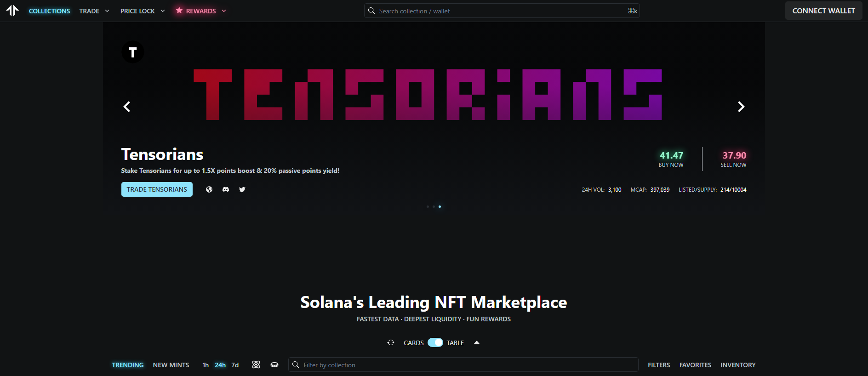
Task: Refresh the collections list
Action: (x=391, y=342)
